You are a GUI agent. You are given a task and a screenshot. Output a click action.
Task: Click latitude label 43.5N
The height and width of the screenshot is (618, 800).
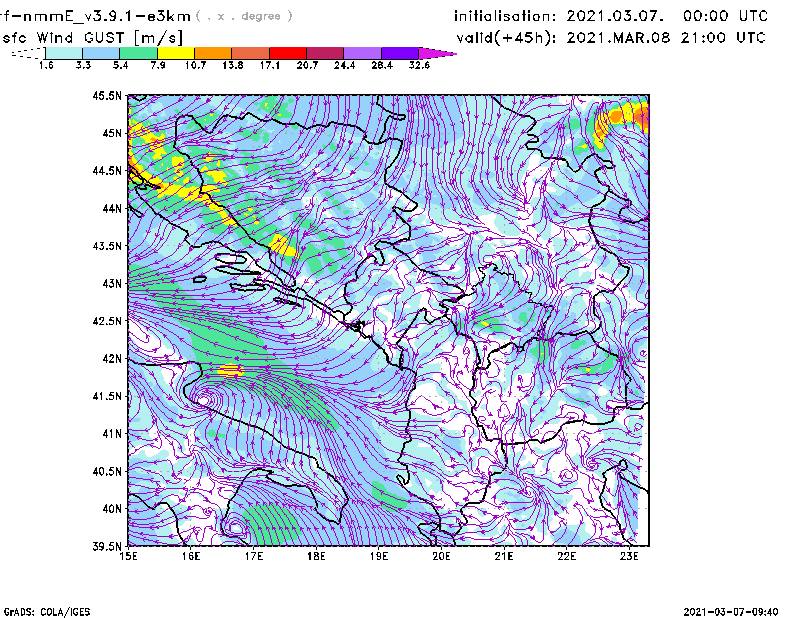point(107,245)
